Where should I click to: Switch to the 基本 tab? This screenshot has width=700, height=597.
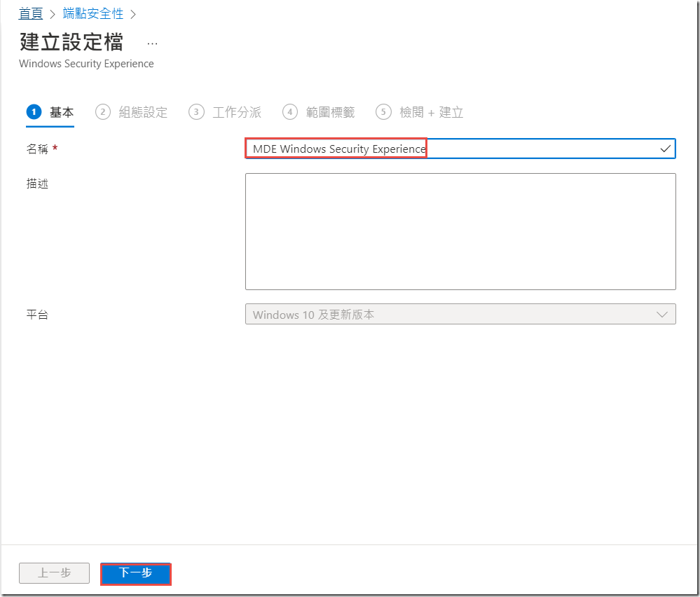point(62,112)
